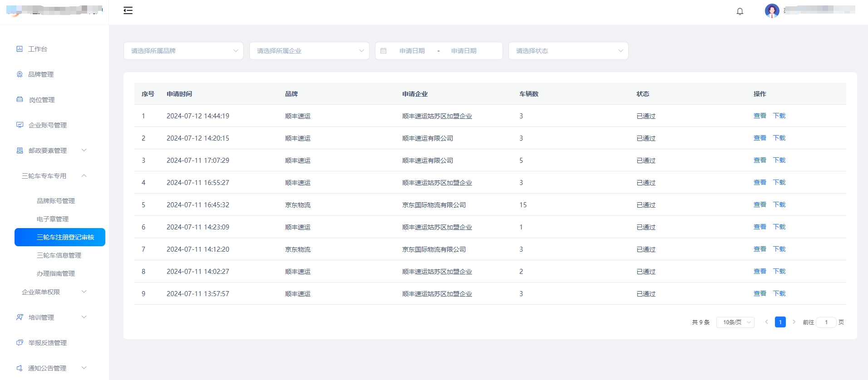Viewport: 868px width, 380px height.
Task: Download the 京东物流 15-vehicle record
Action: coord(779,205)
